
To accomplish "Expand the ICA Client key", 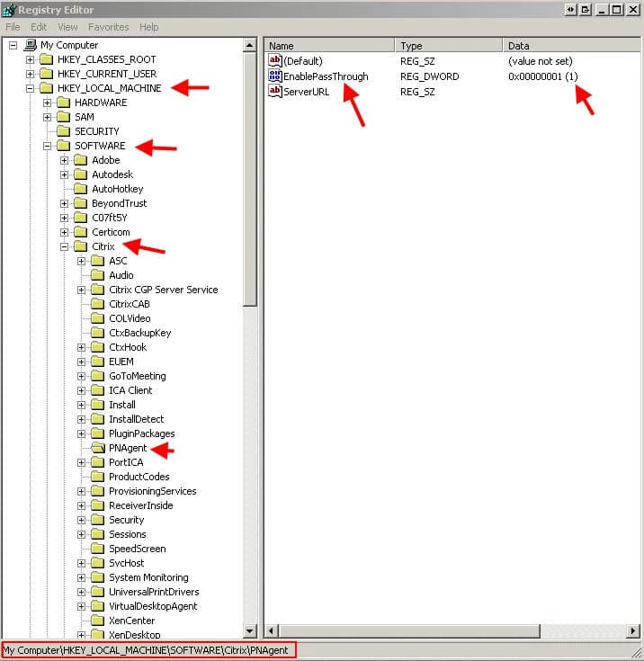I will tap(81, 391).
